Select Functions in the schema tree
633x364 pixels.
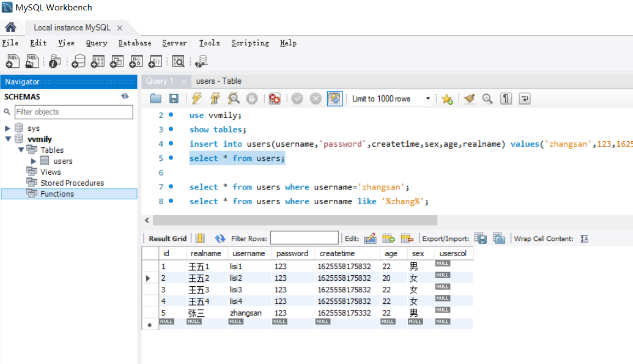57,194
